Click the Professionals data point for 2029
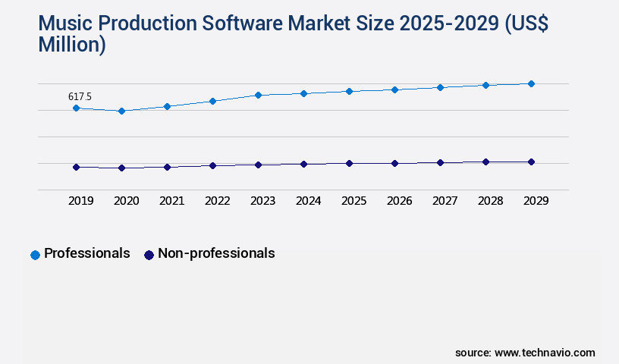Viewport: 619px width, 364px height. [x=531, y=84]
